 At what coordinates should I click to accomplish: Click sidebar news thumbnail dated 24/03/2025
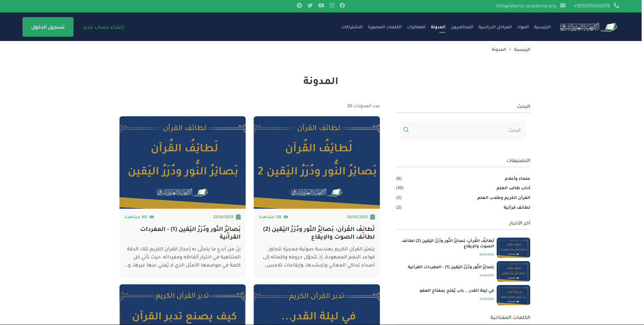(x=513, y=295)
